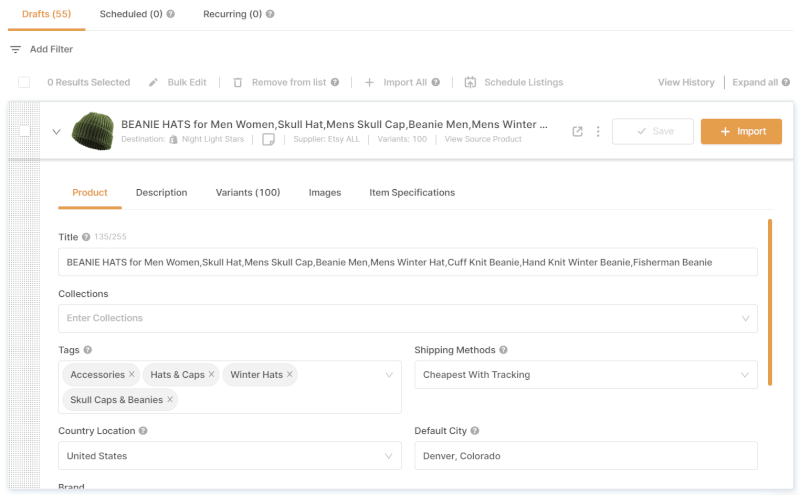The image size is (800, 495).
Task: Open the View Source Product link
Action: coord(483,139)
